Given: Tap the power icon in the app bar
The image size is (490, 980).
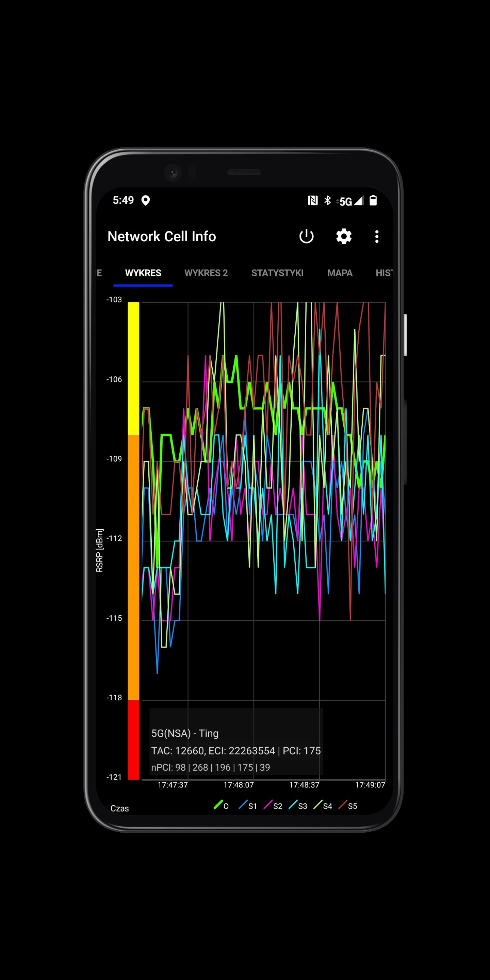Looking at the screenshot, I should (x=306, y=236).
